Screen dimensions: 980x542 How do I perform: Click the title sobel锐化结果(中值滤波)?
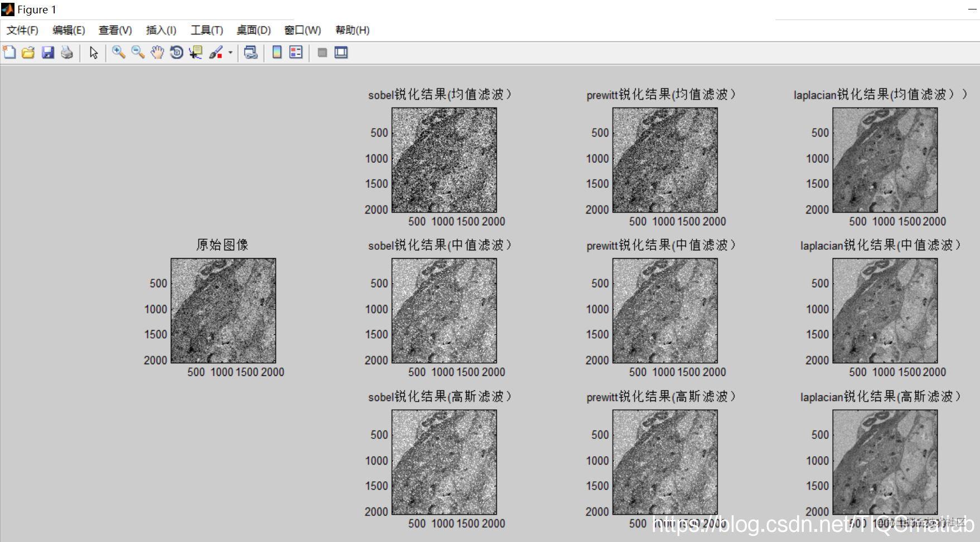pyautogui.click(x=440, y=245)
